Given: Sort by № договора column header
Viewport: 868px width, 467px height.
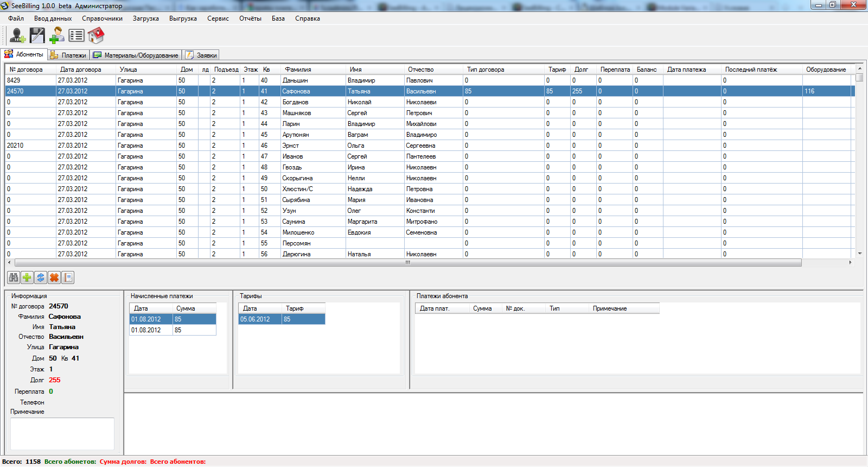Looking at the screenshot, I should pyautogui.click(x=30, y=70).
